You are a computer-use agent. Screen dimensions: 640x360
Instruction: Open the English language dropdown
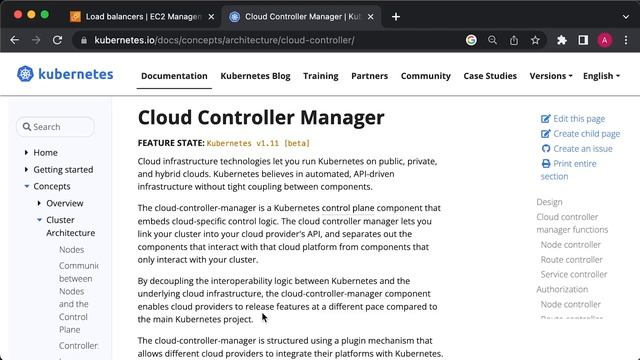click(601, 76)
